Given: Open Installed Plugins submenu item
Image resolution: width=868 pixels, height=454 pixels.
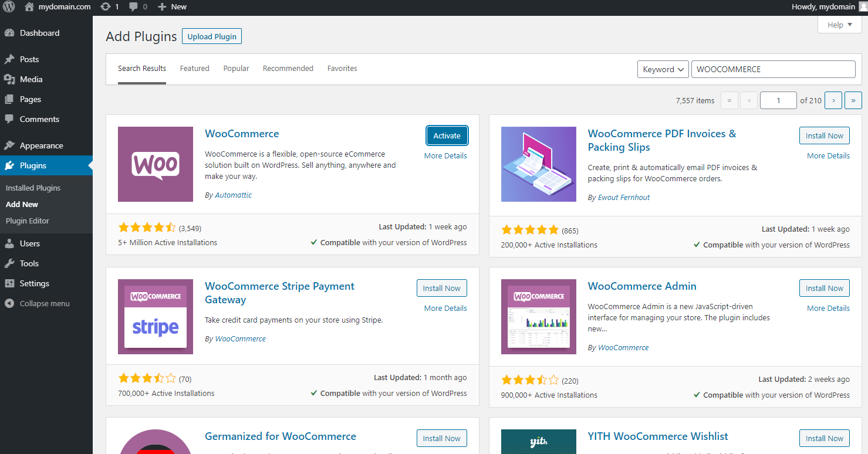Looking at the screenshot, I should 33,188.
